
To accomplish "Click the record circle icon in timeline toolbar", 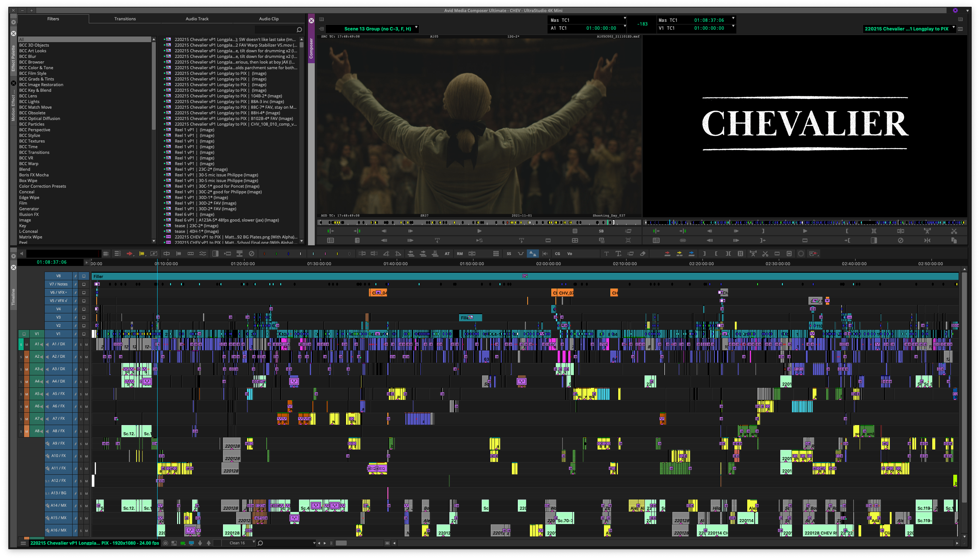I will pyautogui.click(x=801, y=254).
